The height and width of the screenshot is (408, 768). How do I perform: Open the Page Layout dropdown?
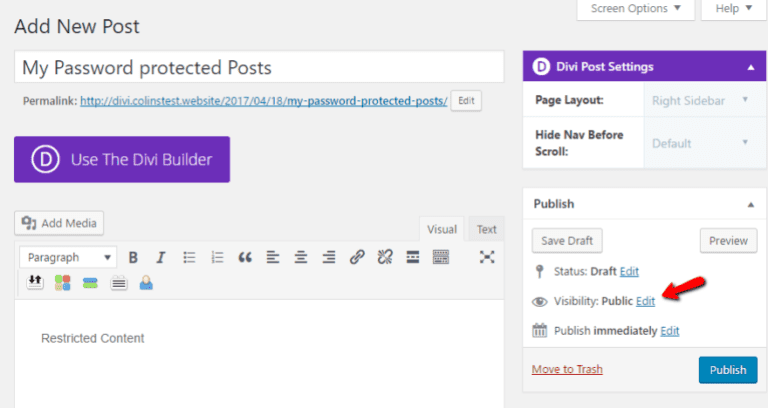click(x=700, y=100)
